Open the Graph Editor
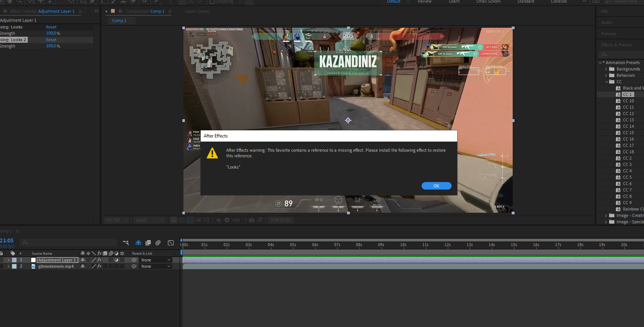This screenshot has height=327, width=644. point(171,243)
